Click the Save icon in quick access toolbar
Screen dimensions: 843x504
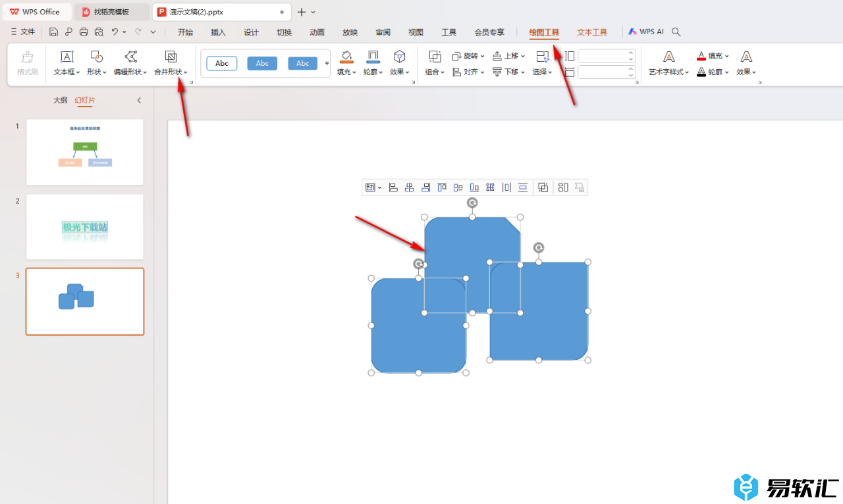(54, 32)
